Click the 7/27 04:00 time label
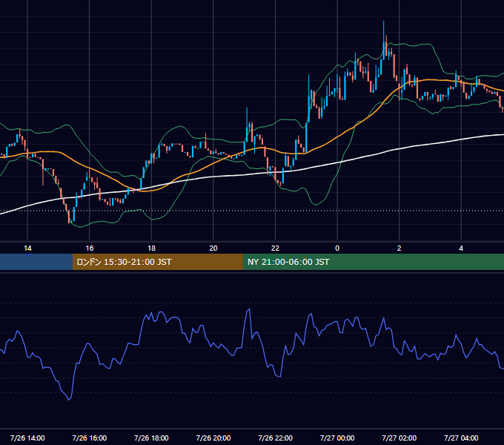The image size is (504, 445). [x=461, y=438]
